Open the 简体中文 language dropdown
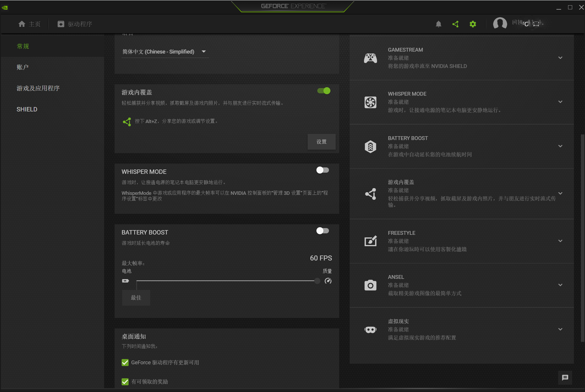This screenshot has height=392, width=585. (165, 52)
